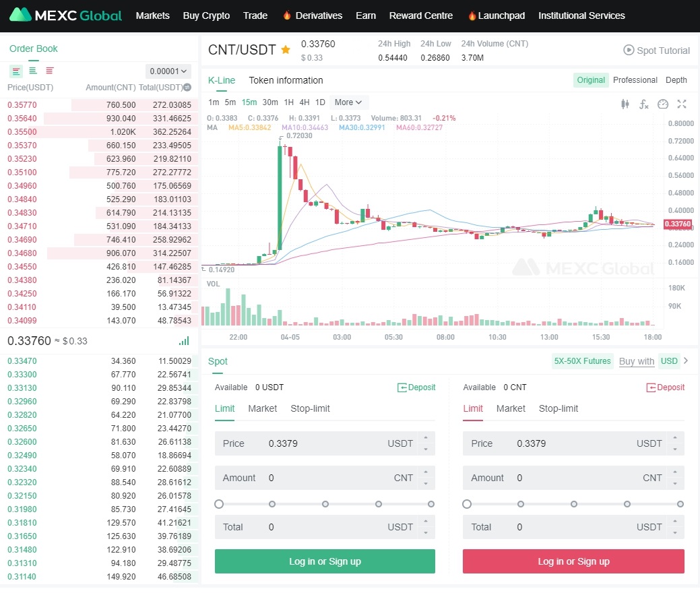Select the 1H chart interval
This screenshot has width=700, height=593.
tap(289, 102)
